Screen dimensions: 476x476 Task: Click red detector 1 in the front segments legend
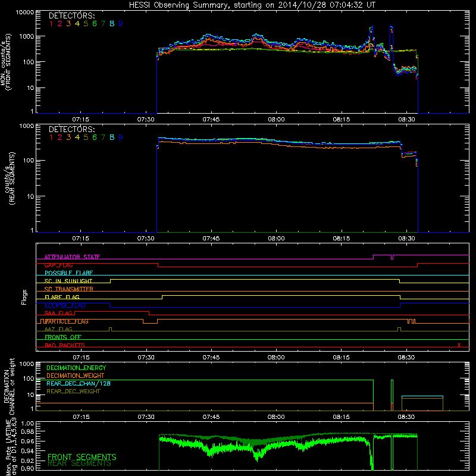[x=51, y=24]
